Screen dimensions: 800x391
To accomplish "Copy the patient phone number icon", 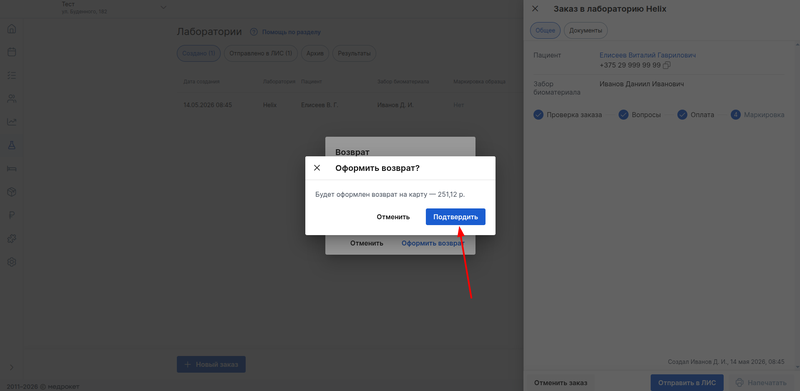I will click(x=666, y=65).
